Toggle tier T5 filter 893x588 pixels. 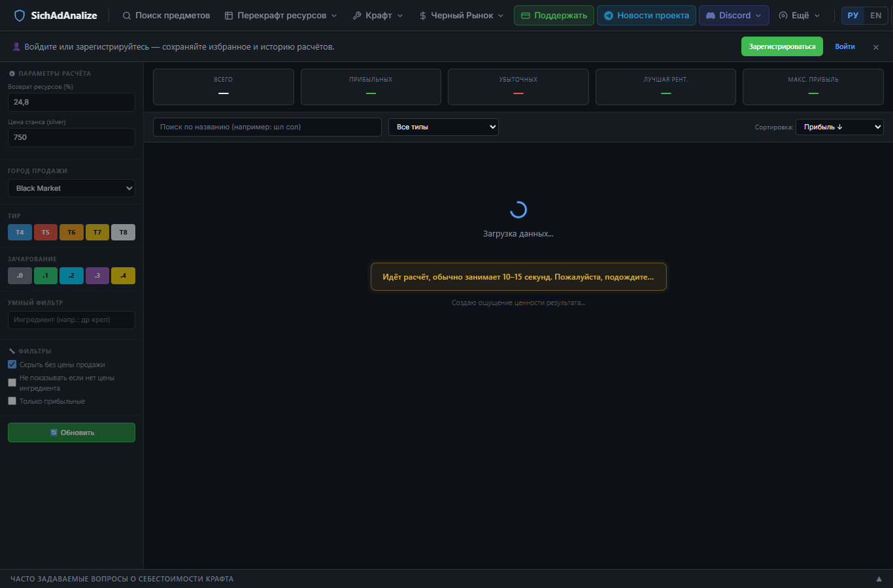pos(46,233)
